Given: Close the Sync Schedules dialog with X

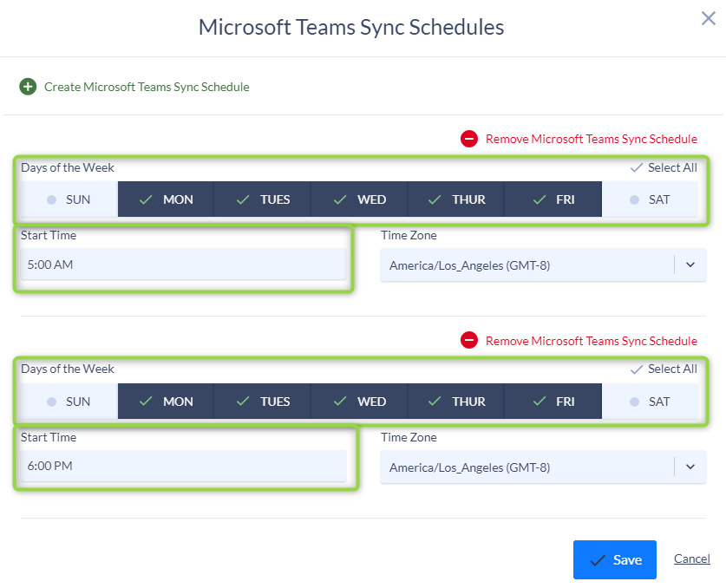Looking at the screenshot, I should pyautogui.click(x=709, y=18).
